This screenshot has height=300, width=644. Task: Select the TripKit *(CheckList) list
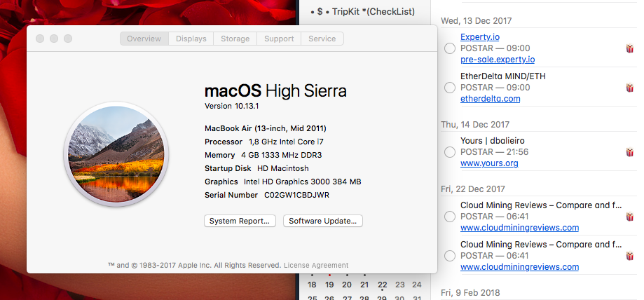(364, 11)
